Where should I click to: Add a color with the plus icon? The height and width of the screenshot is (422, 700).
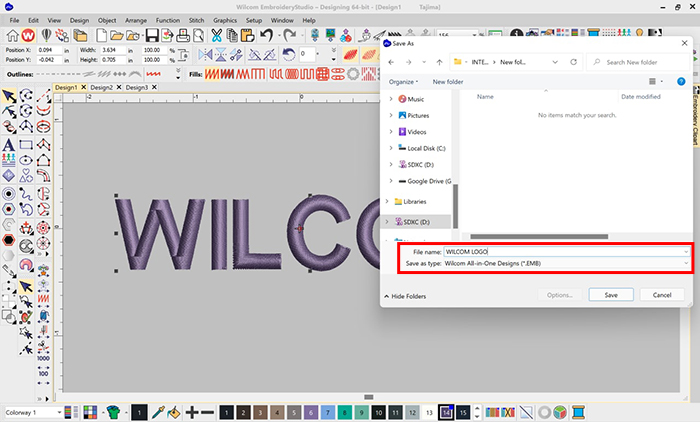click(192, 412)
